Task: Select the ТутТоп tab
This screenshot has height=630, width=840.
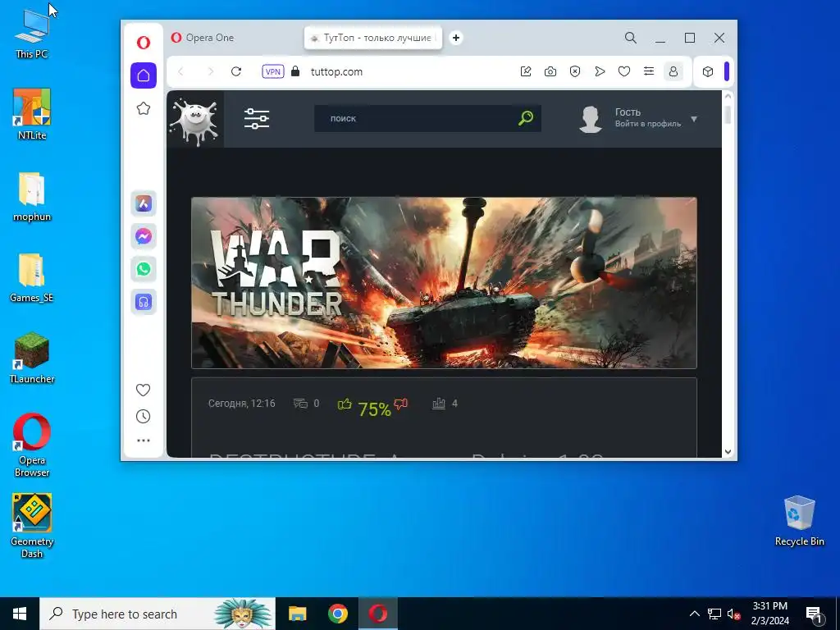Action: pyautogui.click(x=373, y=38)
